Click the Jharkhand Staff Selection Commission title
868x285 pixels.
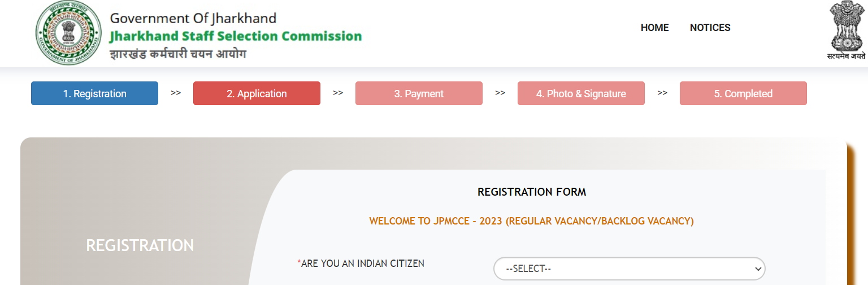point(236,36)
